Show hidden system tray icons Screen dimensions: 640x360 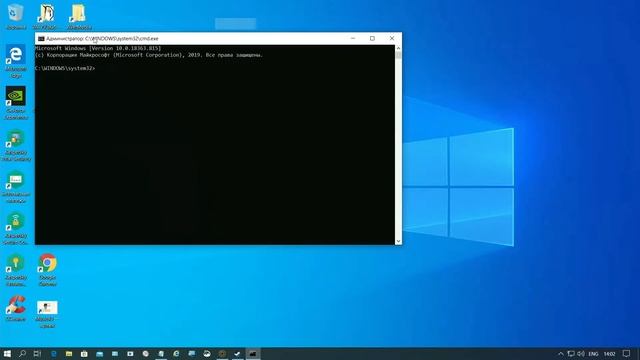[x=560, y=354]
